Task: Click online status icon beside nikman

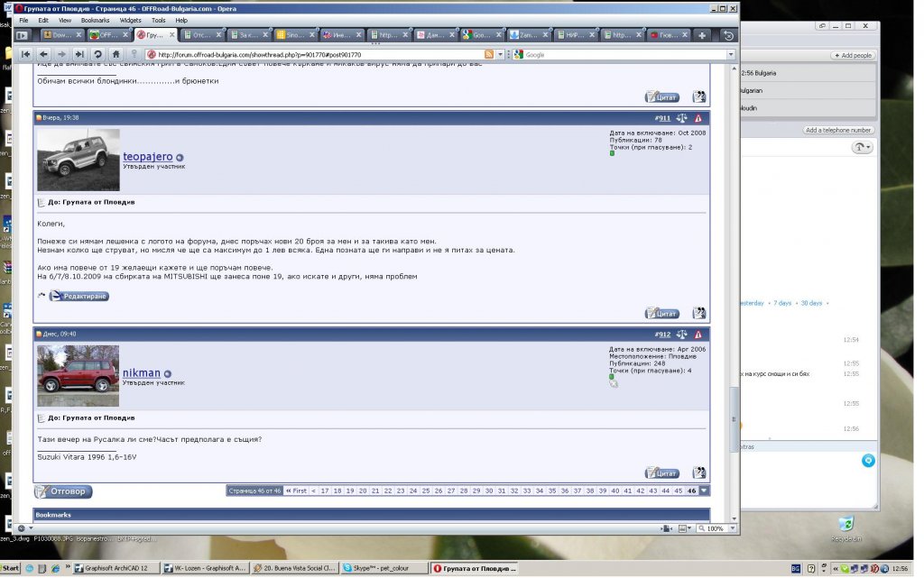Action: pyautogui.click(x=167, y=373)
